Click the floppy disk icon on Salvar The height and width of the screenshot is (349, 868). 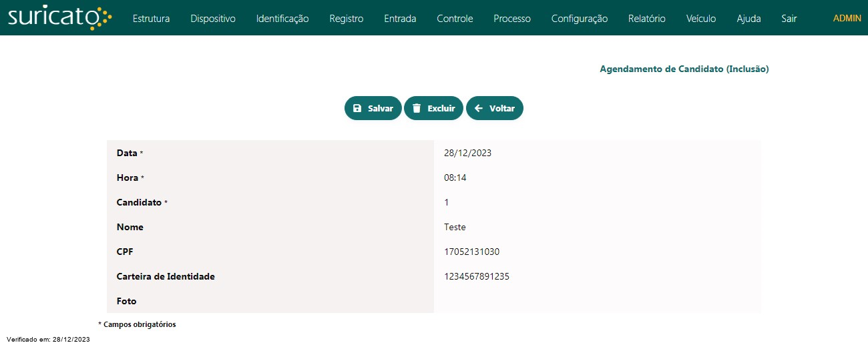(x=357, y=108)
